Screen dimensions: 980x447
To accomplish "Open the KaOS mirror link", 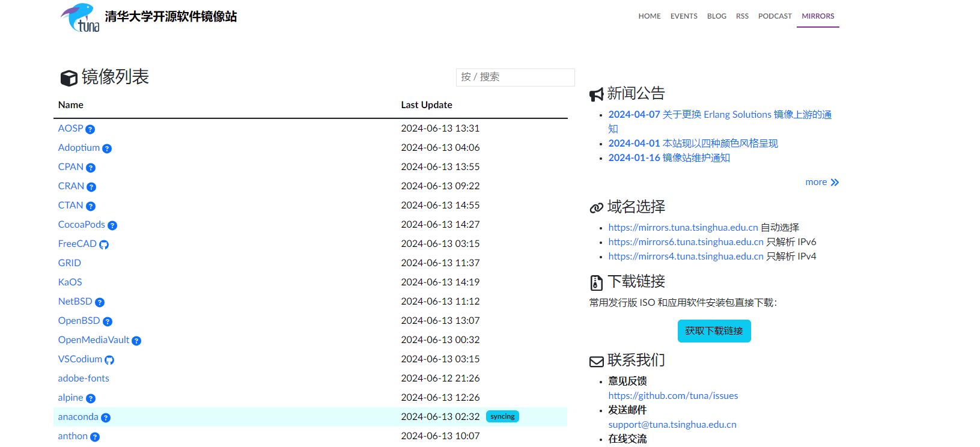I will coord(70,282).
